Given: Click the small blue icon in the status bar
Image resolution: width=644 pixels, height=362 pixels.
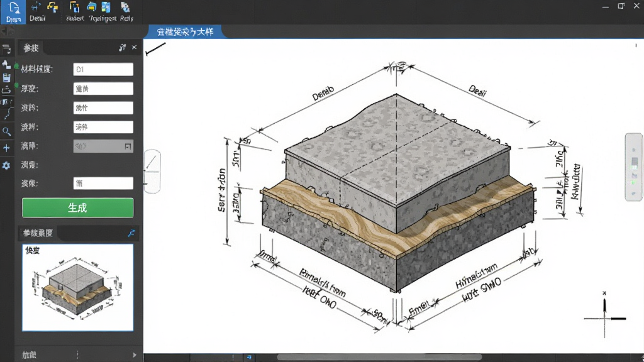Looking at the screenshot, I should coord(249,358).
